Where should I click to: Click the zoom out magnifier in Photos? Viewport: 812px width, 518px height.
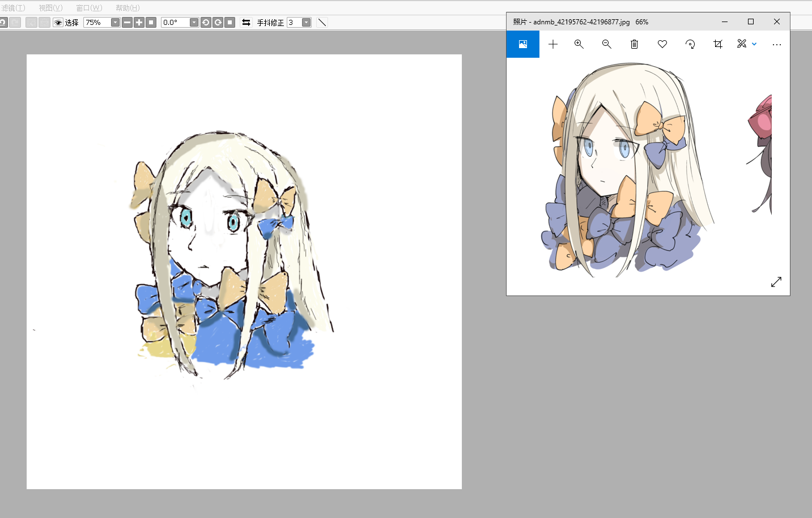tap(606, 44)
